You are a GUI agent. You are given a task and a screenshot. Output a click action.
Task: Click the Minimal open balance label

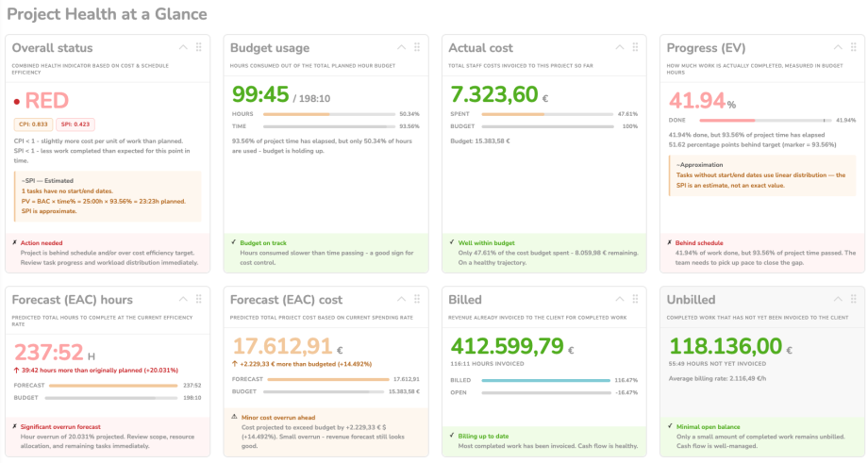click(708, 427)
